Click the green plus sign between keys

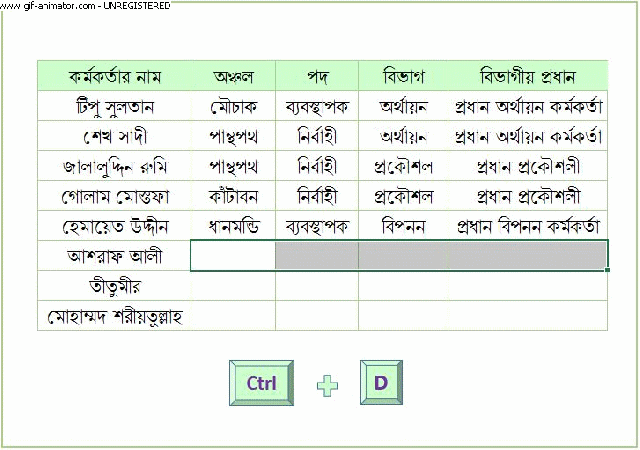click(x=327, y=384)
